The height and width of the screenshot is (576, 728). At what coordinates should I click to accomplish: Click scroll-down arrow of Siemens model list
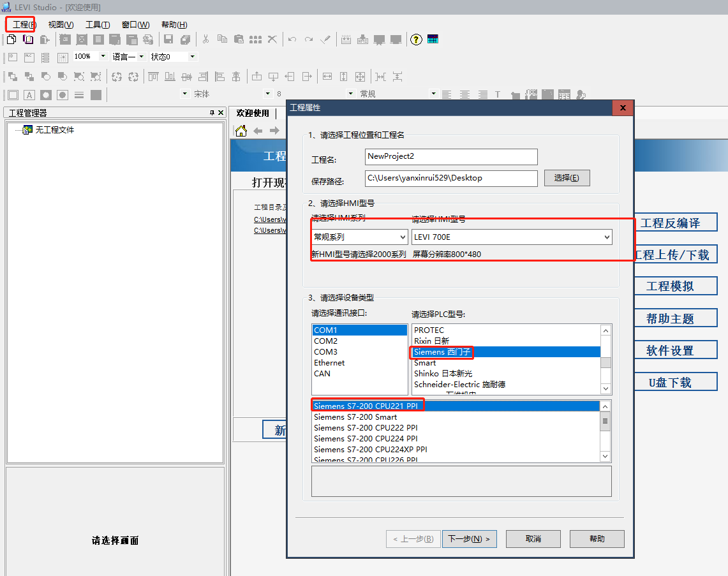tap(605, 456)
